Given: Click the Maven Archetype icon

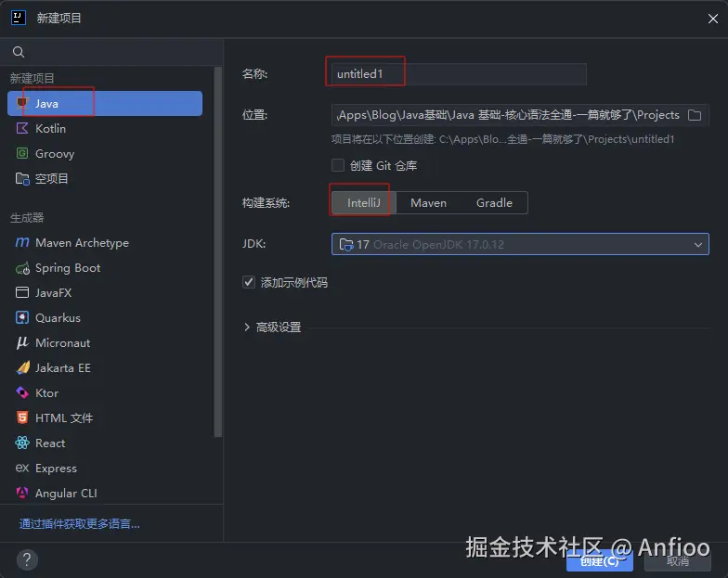Looking at the screenshot, I should pyautogui.click(x=22, y=243).
